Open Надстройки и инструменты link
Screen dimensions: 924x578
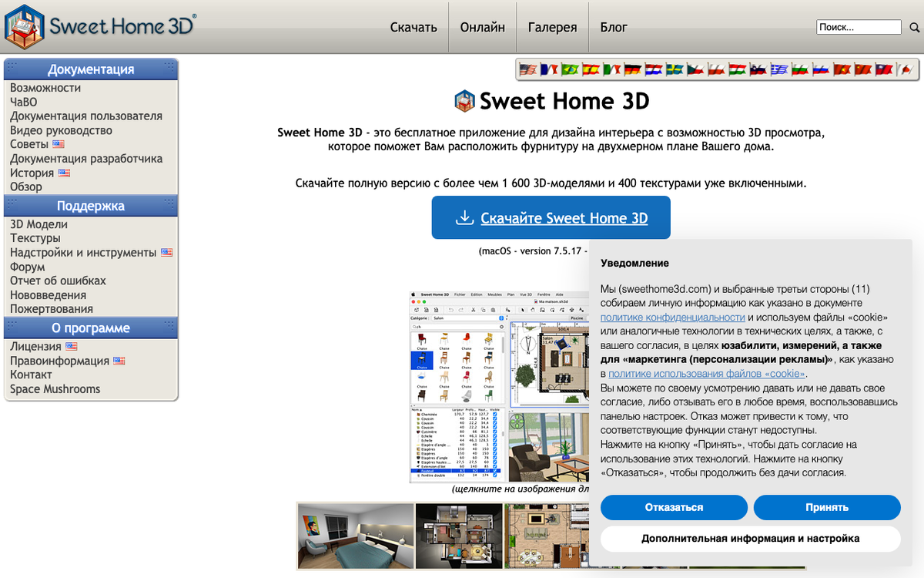tap(83, 252)
